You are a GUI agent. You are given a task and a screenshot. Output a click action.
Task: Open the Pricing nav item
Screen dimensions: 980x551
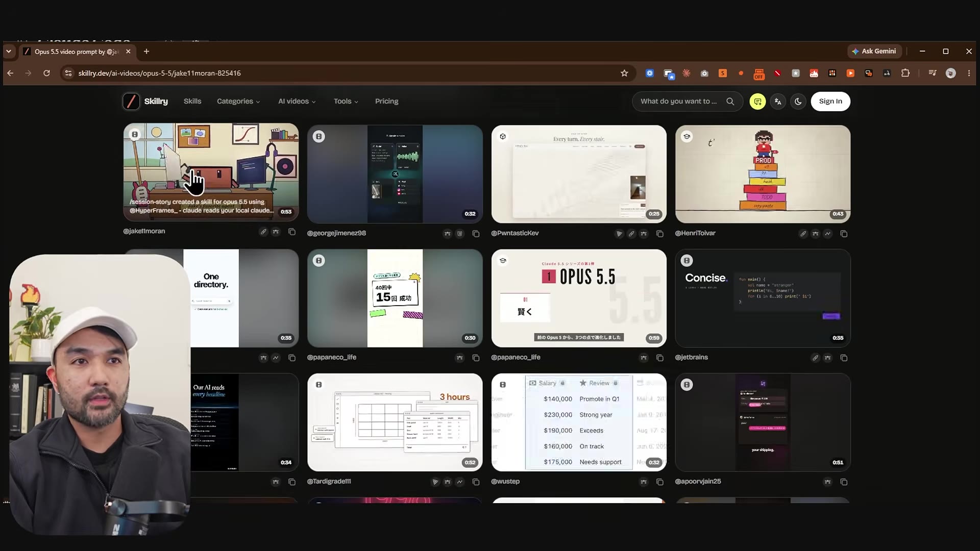[386, 101]
